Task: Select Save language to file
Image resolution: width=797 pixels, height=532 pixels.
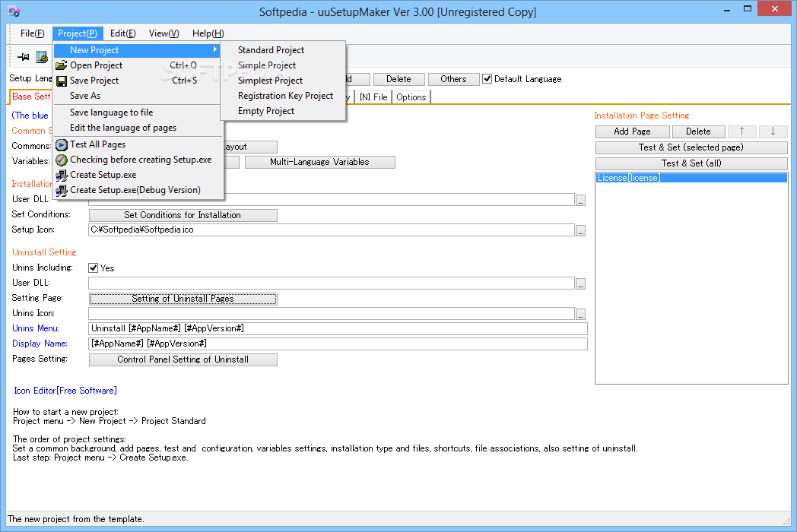Action: coord(137,112)
